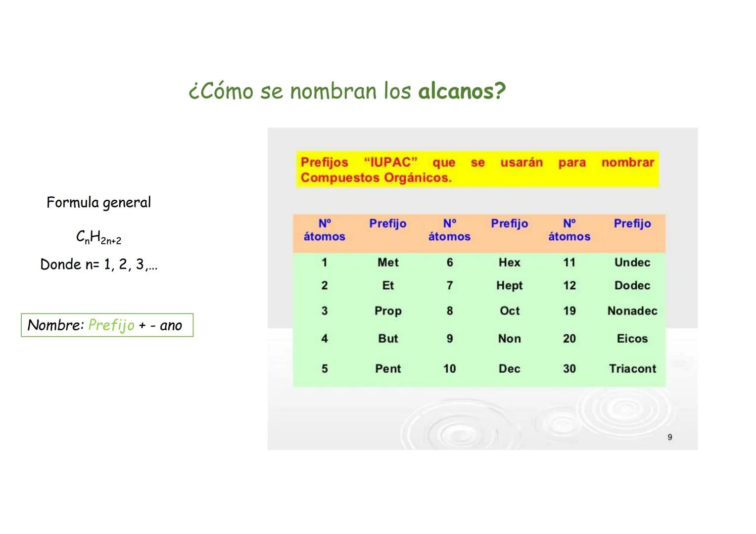Click the prefix Oct for 8 atoms
Image resolution: width=756 pixels, height=534 pixels.
pos(509,311)
